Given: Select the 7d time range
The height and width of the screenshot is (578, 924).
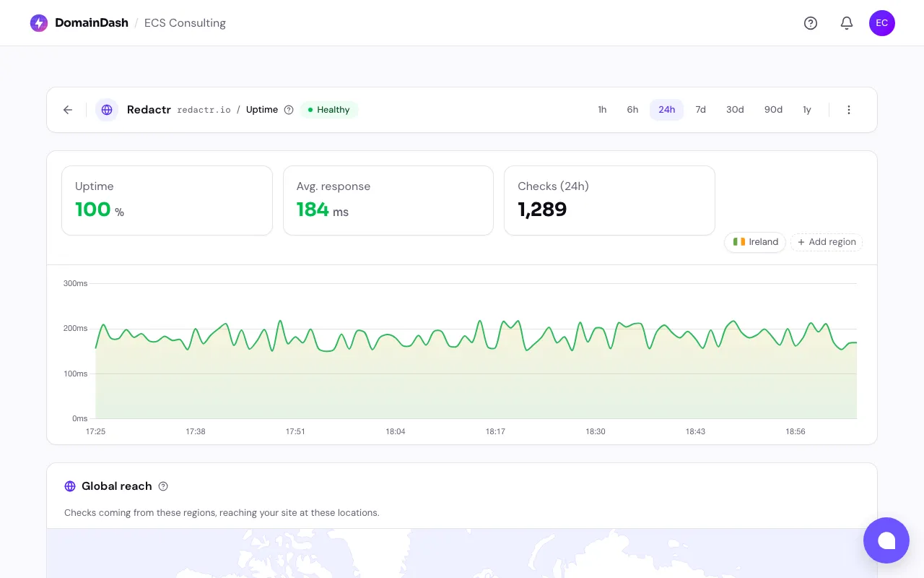Looking at the screenshot, I should click(x=700, y=110).
